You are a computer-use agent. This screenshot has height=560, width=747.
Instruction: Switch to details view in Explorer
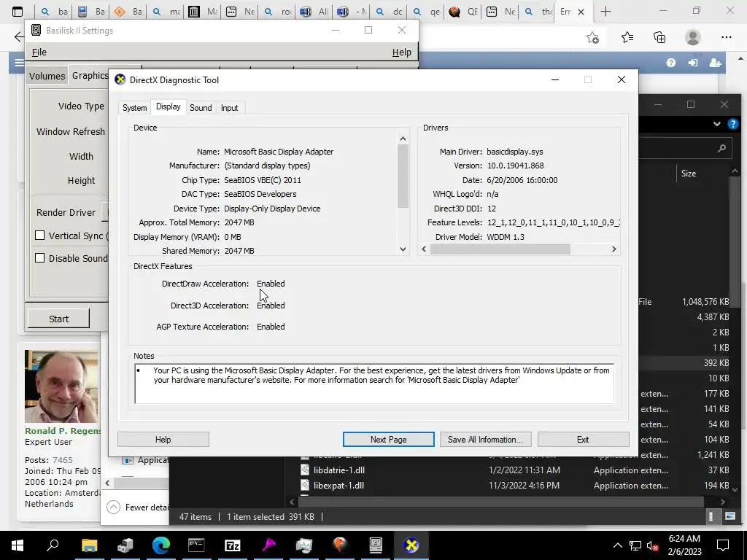click(x=711, y=516)
